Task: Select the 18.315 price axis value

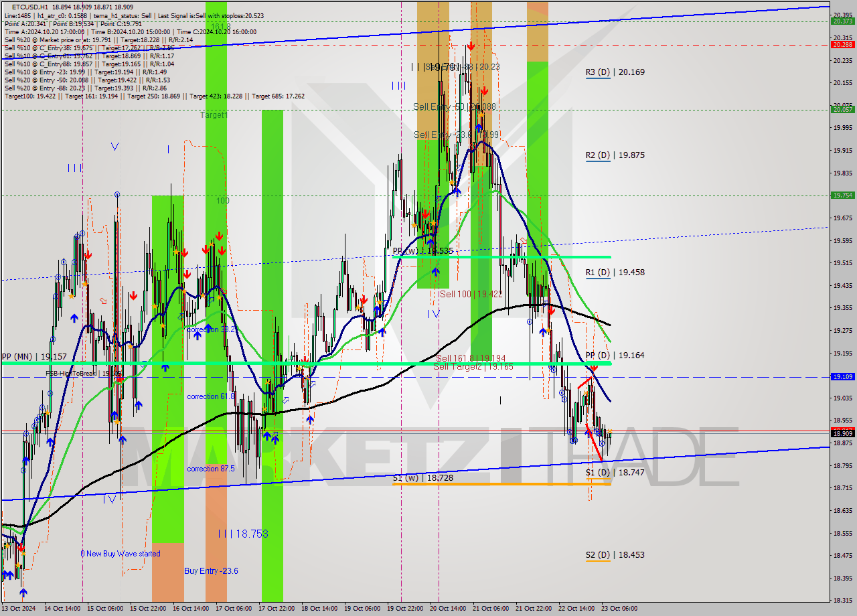Action: point(842,601)
